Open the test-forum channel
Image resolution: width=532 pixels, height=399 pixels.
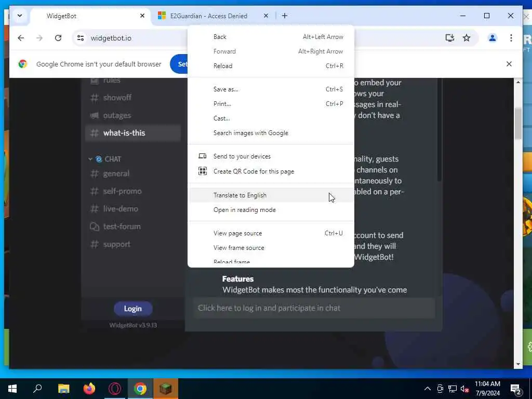132,227
